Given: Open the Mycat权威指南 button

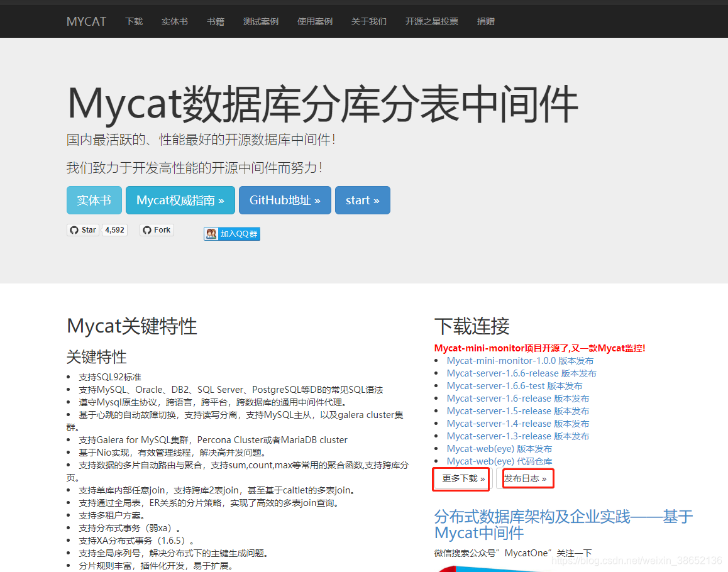Looking at the screenshot, I should 180,200.
